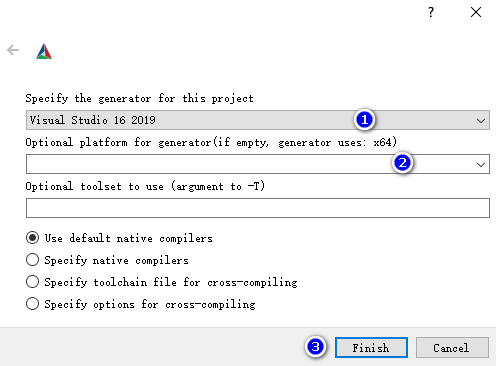Choose Specify native compilers option

[107, 260]
